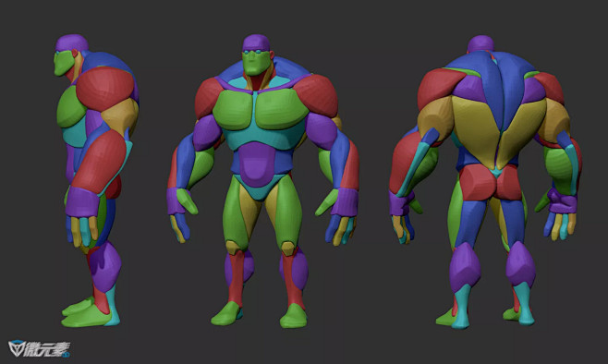Viewport: 608px width, 364px height.
Task: Select the purple skull cap on front-view figure
Action: coord(256,43)
